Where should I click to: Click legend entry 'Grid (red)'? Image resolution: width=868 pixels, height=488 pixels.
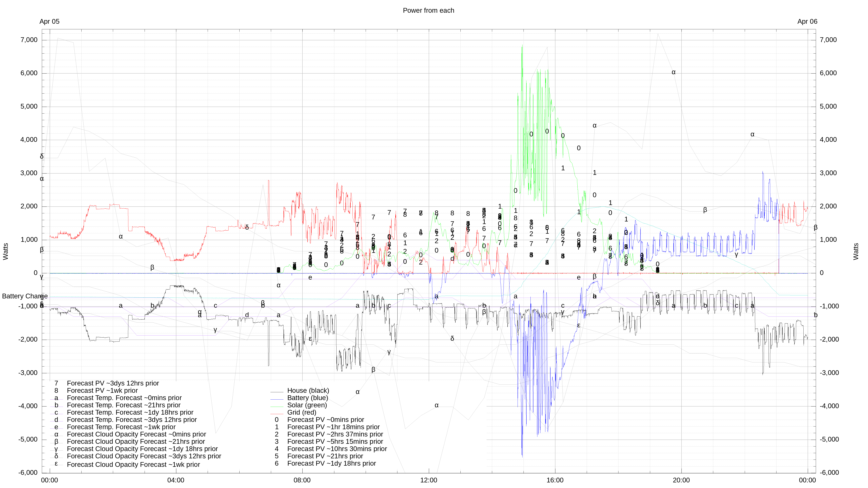click(302, 413)
